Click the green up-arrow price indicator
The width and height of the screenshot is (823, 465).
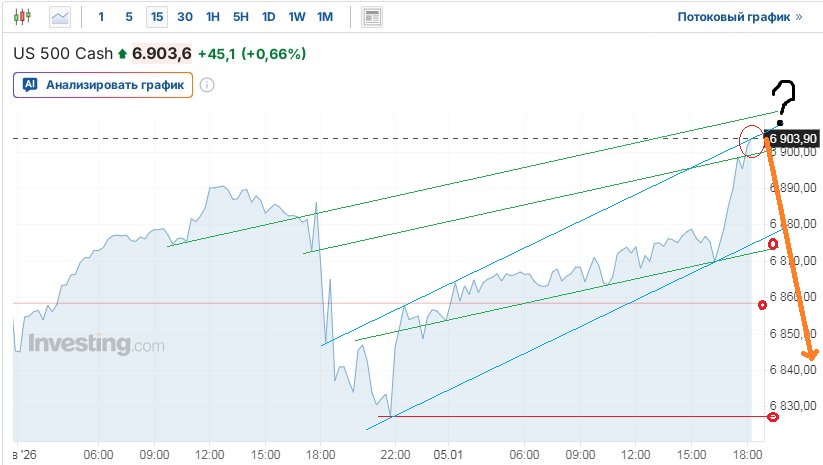pyautogui.click(x=123, y=54)
